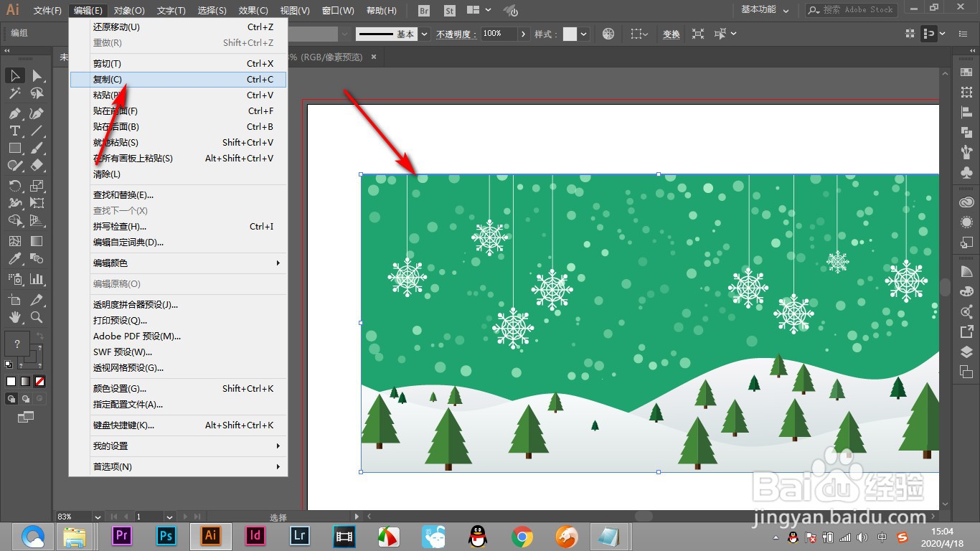This screenshot has width=980, height=551.
Task: Select the Eyedropper tool
Action: click(x=14, y=258)
